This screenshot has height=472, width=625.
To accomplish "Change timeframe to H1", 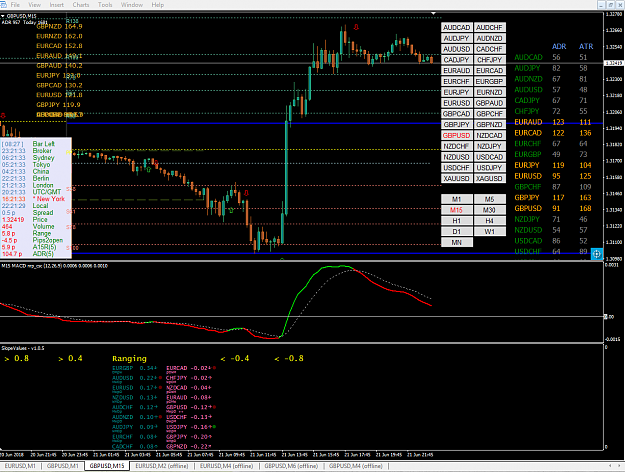I will [x=457, y=221].
